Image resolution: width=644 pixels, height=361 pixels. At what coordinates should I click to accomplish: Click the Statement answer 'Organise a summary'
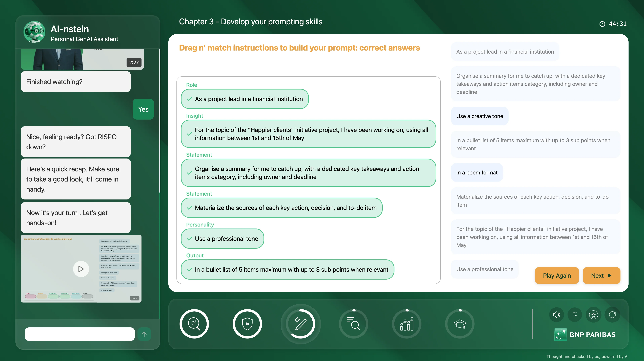(308, 173)
